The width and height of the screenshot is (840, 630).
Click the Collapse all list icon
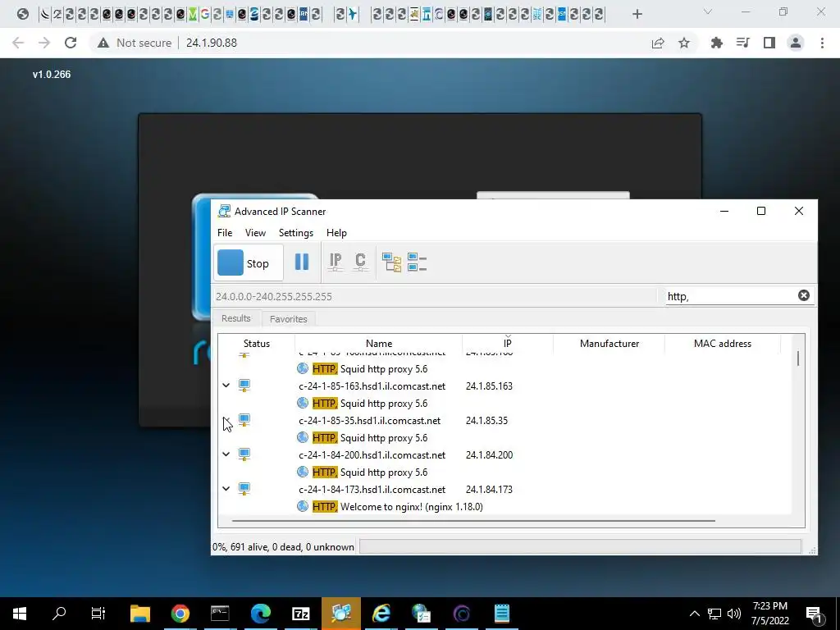pos(417,262)
